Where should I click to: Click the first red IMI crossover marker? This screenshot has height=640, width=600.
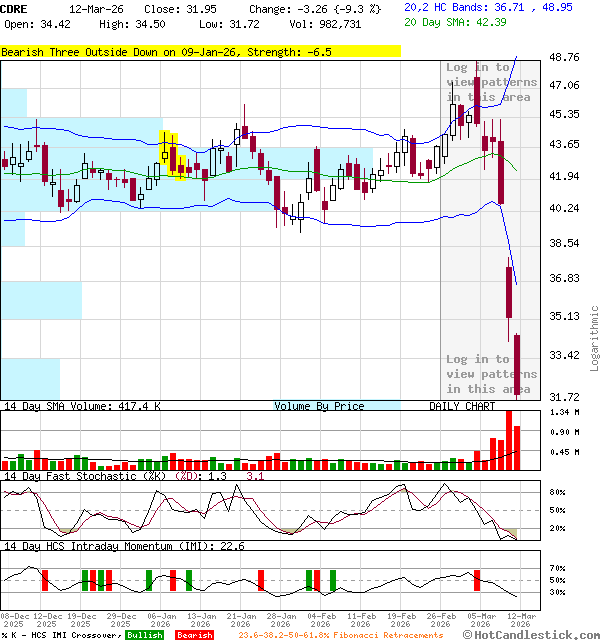(x=46, y=581)
